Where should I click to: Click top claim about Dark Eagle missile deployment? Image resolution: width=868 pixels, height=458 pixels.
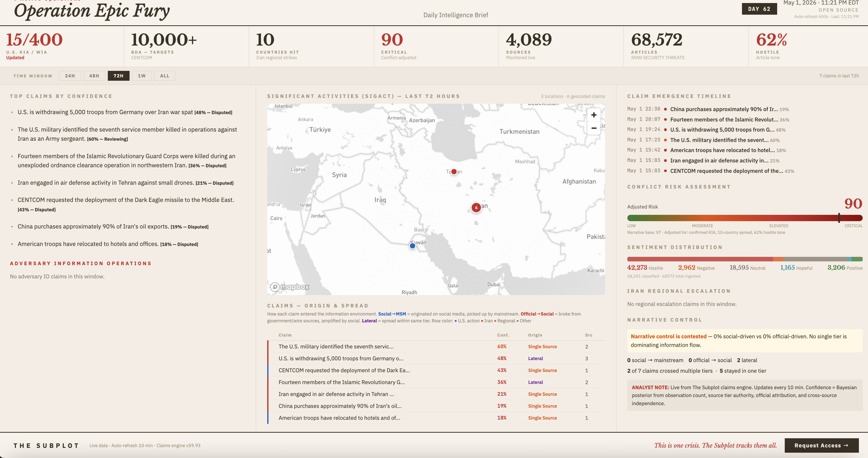126,204
